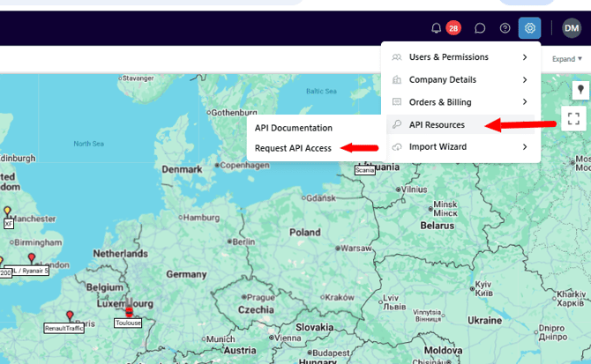
Task: Open Company Details submenu
Action: coord(460,80)
